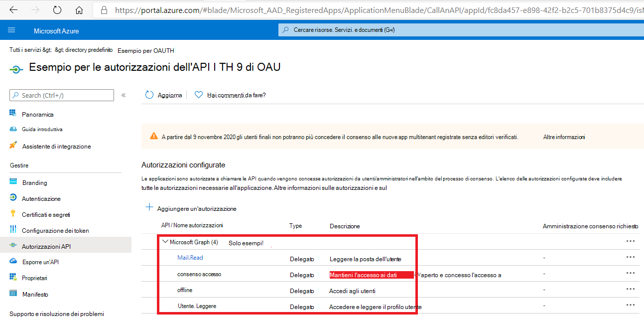The width and height of the screenshot is (644, 318).
Task: Open the browser home page icon
Action: click(x=79, y=9)
